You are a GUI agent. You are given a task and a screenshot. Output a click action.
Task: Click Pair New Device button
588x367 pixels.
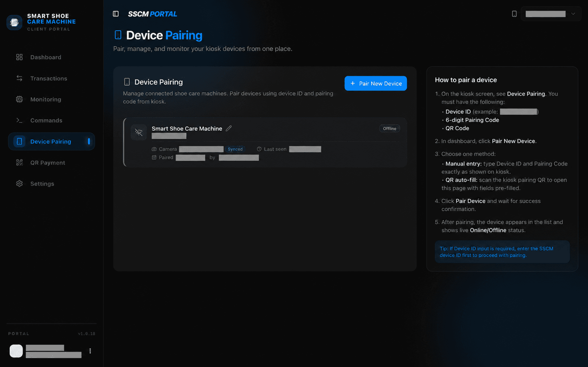click(x=376, y=83)
